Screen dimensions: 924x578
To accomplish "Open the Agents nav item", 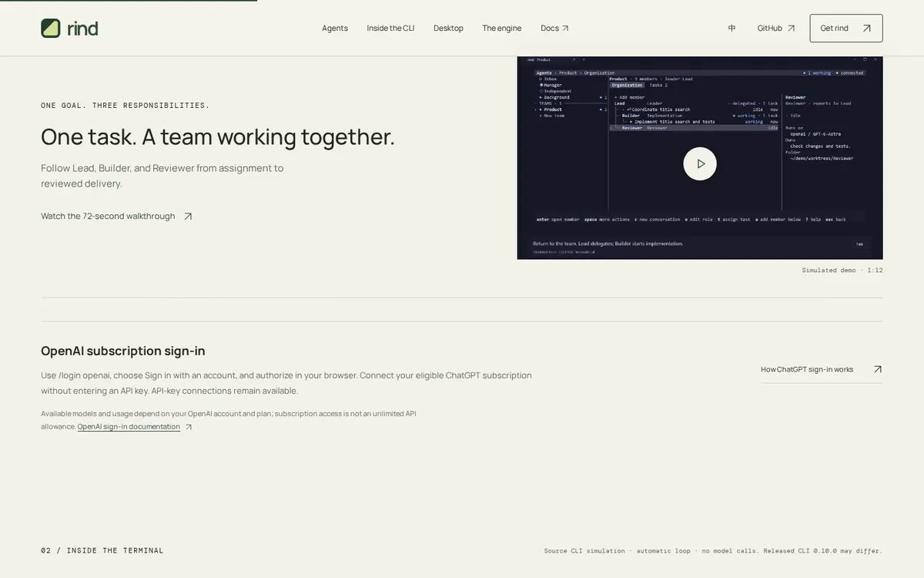I will point(335,29).
